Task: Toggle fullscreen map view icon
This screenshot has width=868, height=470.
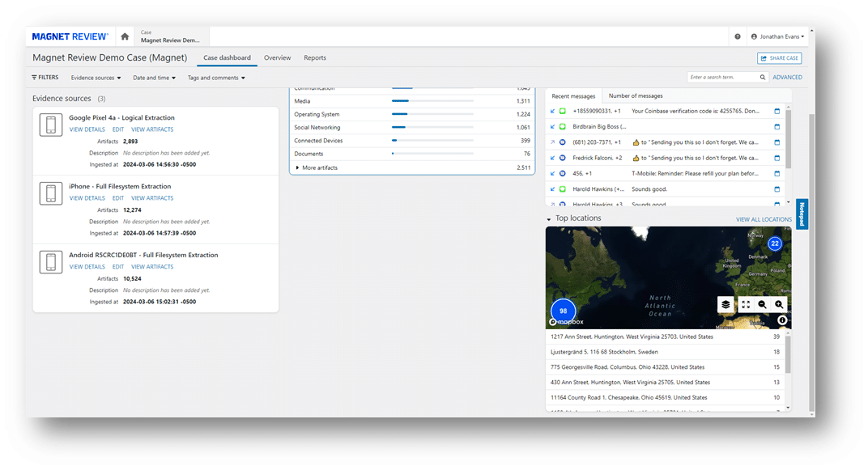Action: tap(746, 304)
